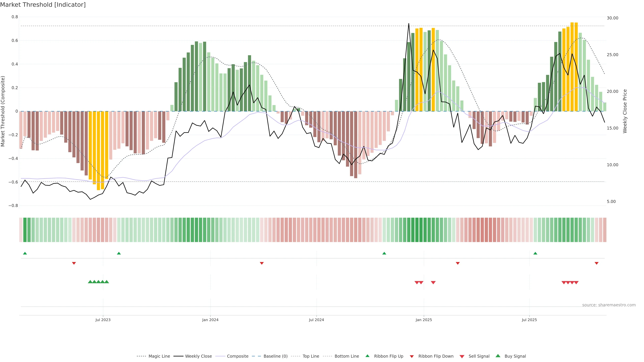Click ribbon flip up marker just after Jul 2025
Viewport: 644px width, 362px height.
click(x=535, y=253)
